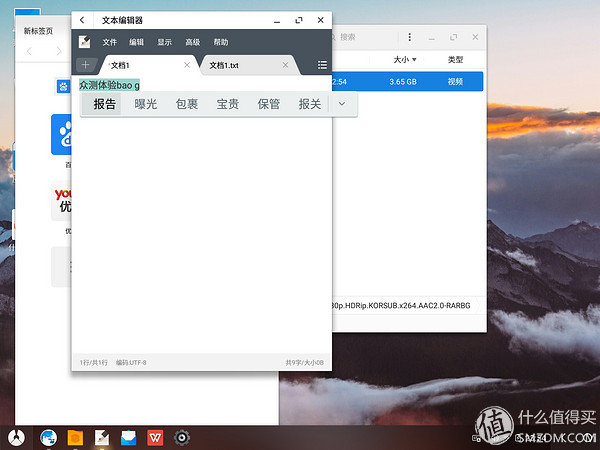
Task: Open the system start launcher
Action: click(x=16, y=437)
